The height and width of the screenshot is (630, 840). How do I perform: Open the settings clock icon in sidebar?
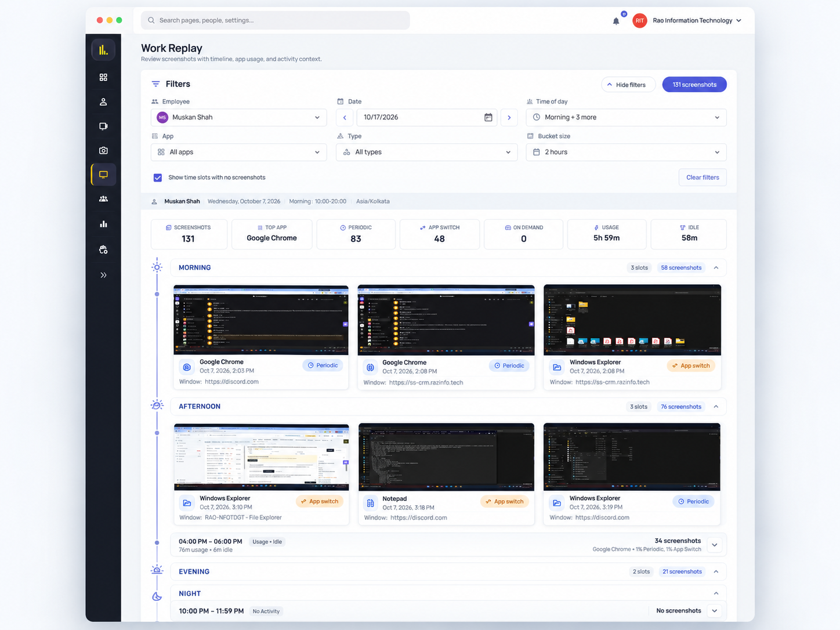point(103,249)
